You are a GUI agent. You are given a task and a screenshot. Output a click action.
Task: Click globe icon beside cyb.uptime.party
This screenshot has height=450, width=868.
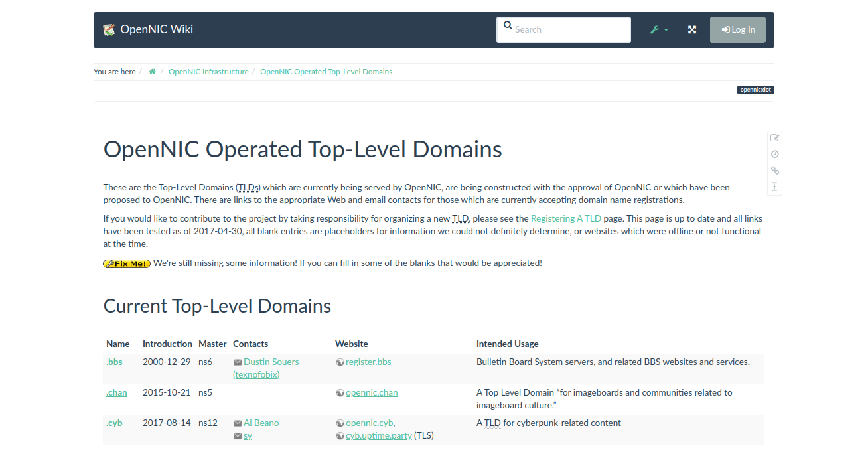[340, 436]
